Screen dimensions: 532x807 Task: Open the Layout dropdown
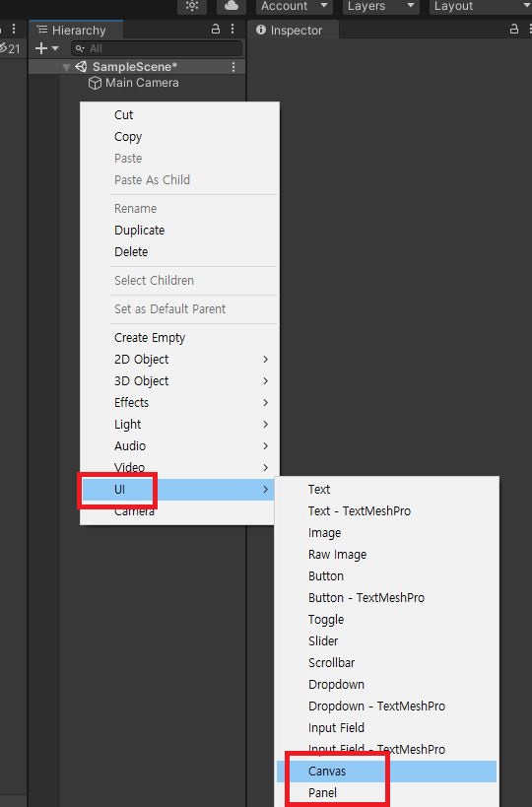click(x=480, y=6)
